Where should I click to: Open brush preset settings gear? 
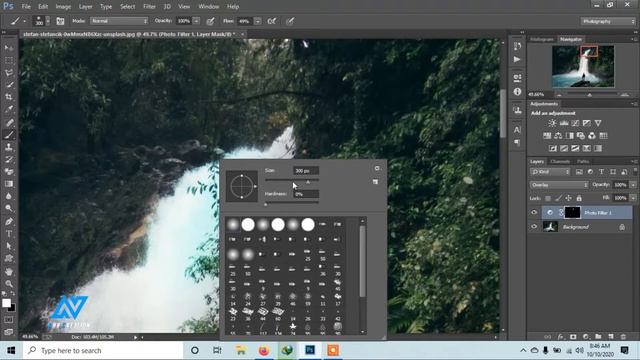377,168
